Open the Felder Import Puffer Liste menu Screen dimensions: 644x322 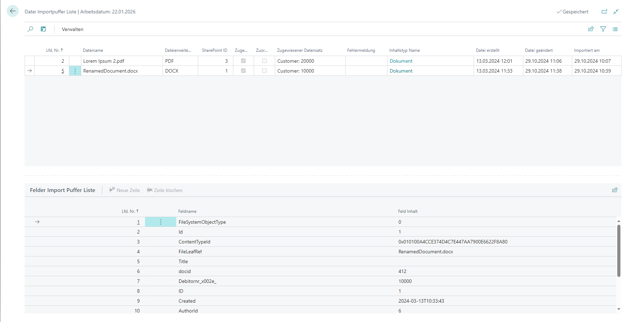[63, 190]
